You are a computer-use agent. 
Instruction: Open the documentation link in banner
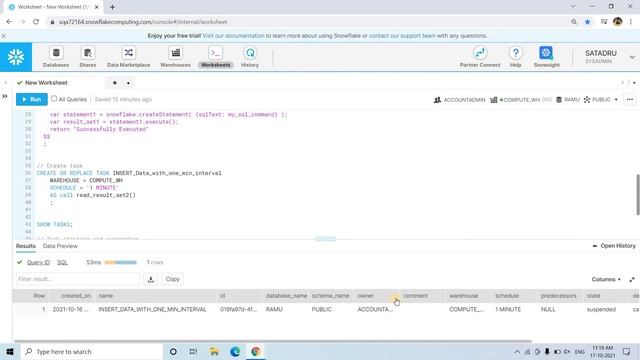233,36
